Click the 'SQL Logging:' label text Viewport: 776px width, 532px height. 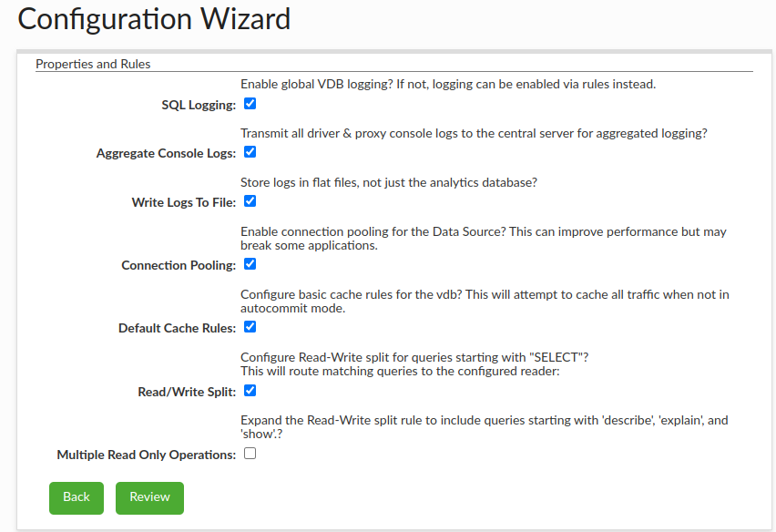tap(199, 106)
